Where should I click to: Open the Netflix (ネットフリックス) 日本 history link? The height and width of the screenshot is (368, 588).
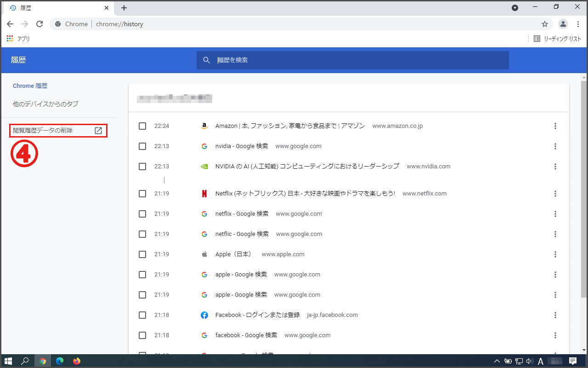point(305,194)
